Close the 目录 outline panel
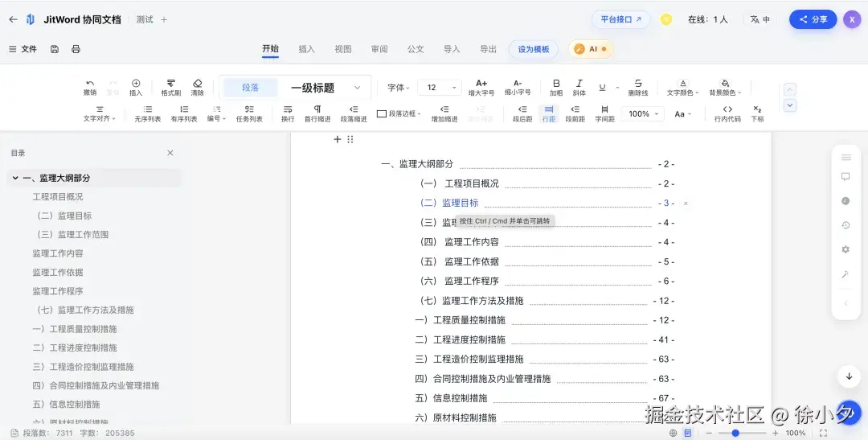The height and width of the screenshot is (440, 868). (x=170, y=153)
